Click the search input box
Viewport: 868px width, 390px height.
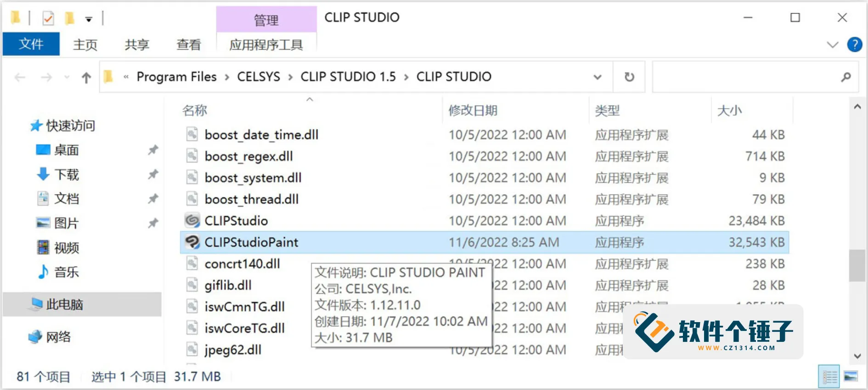click(x=755, y=77)
